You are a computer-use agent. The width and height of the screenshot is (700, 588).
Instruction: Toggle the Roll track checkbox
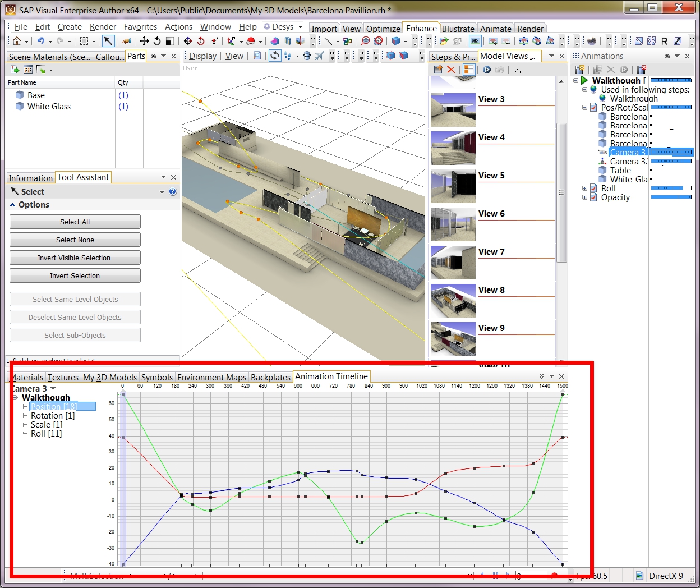tap(593, 189)
